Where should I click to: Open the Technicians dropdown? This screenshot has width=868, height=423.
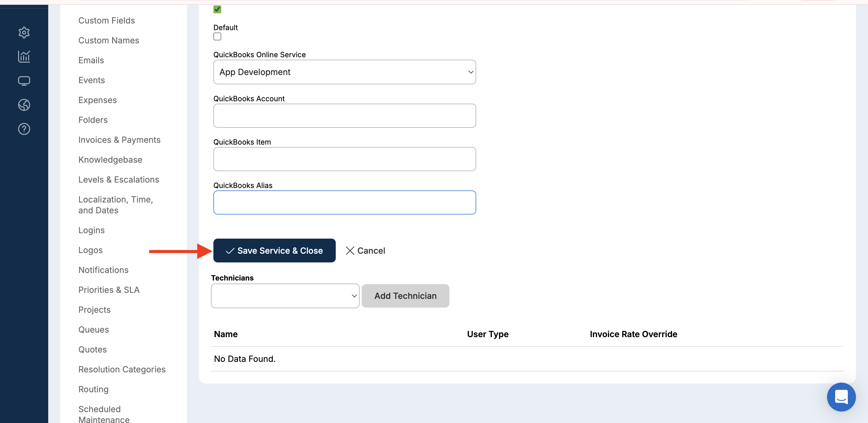click(285, 296)
